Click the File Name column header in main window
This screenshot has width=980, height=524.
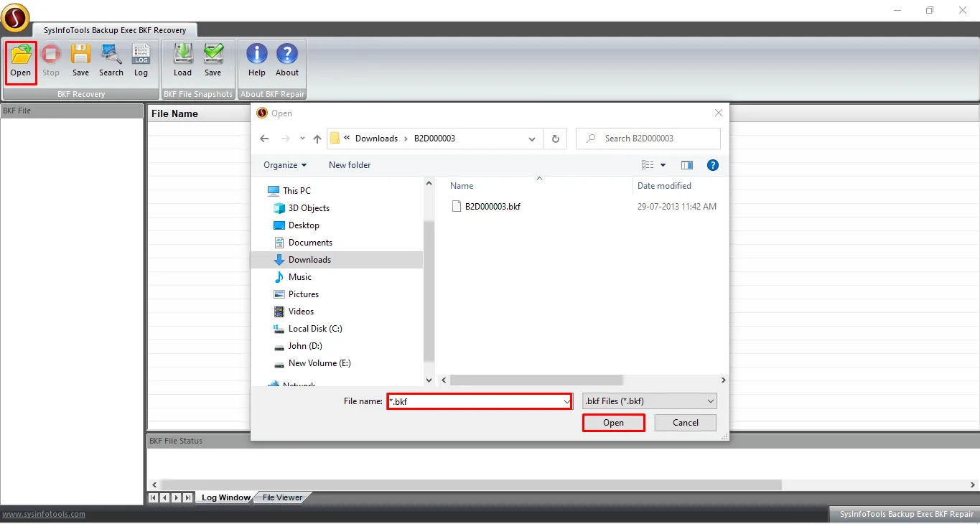pos(174,113)
